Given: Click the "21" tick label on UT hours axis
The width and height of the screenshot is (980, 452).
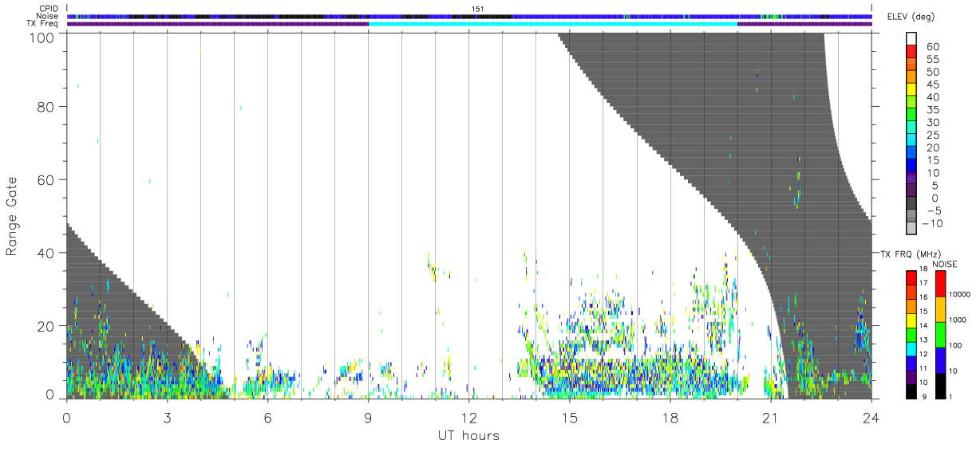Looking at the screenshot, I should coord(771,417).
